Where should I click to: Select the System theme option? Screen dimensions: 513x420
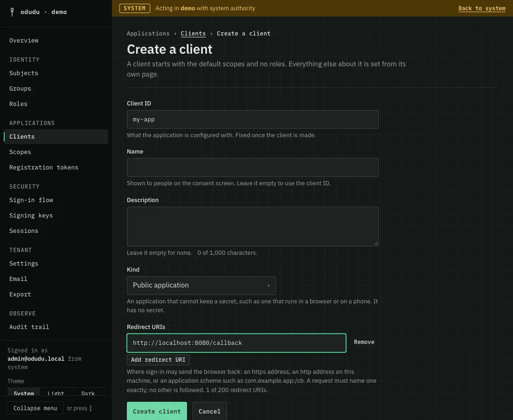[x=24, y=392]
